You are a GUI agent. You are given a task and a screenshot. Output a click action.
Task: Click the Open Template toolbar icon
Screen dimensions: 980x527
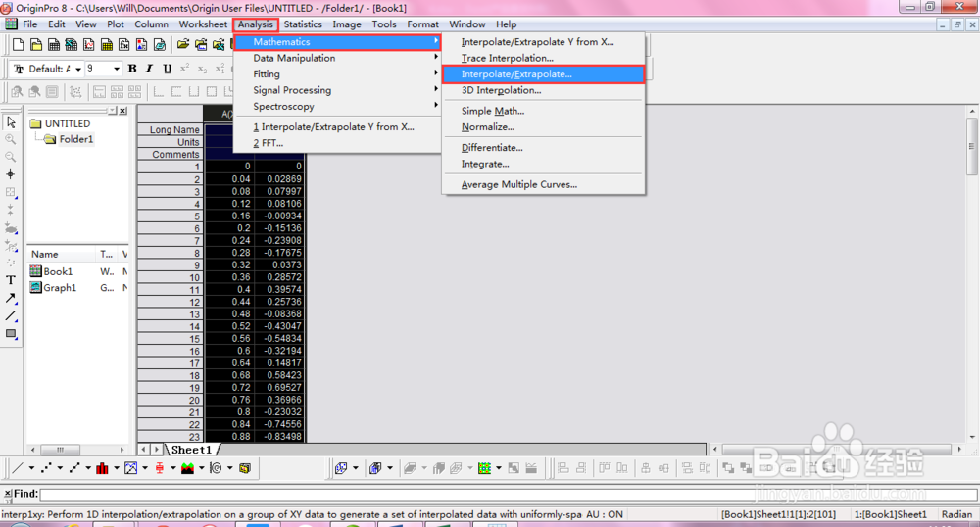(201, 44)
